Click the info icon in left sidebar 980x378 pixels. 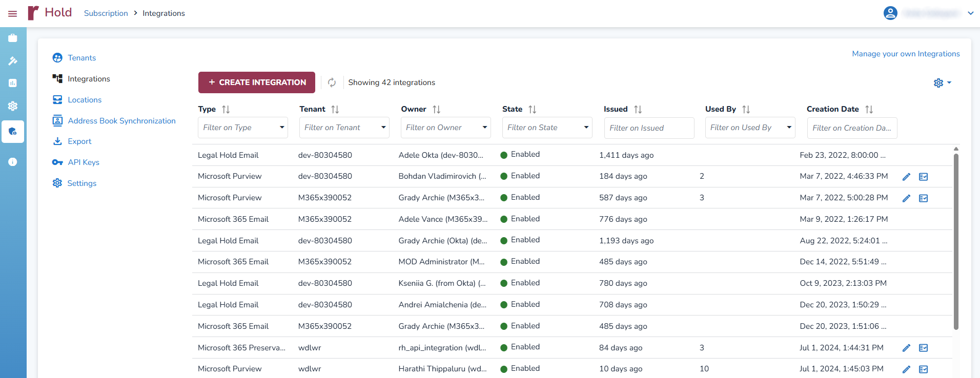coord(13,162)
